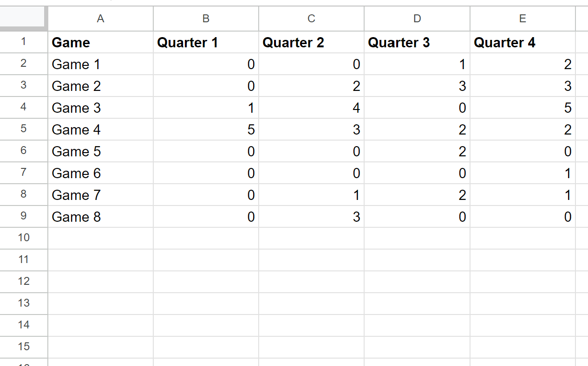Click the Quarter 4 header cell
The image size is (588, 366).
tap(523, 42)
